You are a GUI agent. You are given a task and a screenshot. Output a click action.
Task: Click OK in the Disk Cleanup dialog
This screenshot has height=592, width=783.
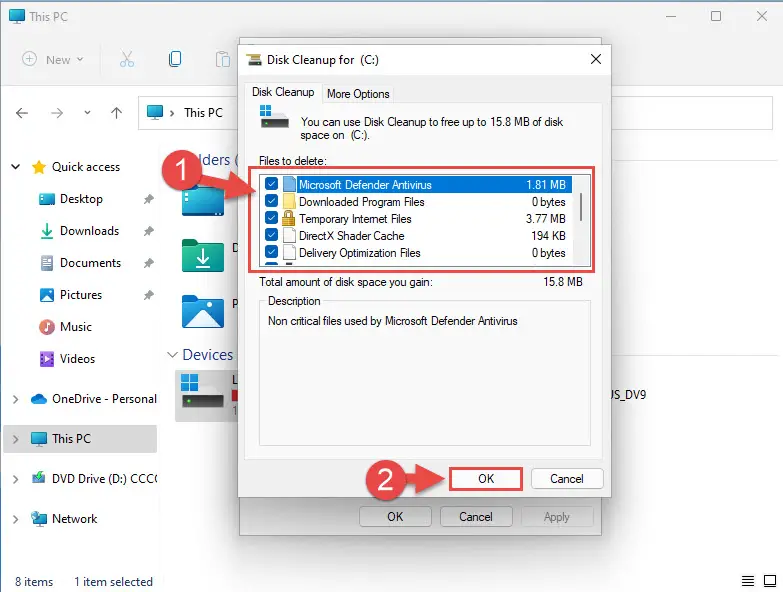point(486,479)
